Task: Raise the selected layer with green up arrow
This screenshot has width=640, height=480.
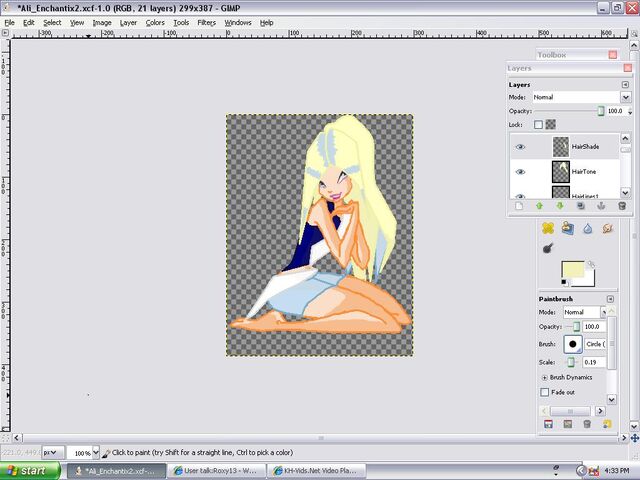Action: pyautogui.click(x=539, y=206)
